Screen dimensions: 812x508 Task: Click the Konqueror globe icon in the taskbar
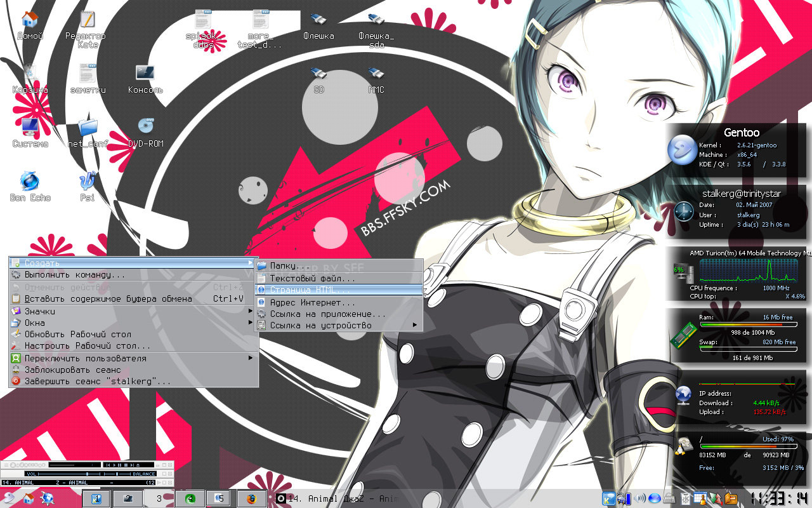pos(48,498)
